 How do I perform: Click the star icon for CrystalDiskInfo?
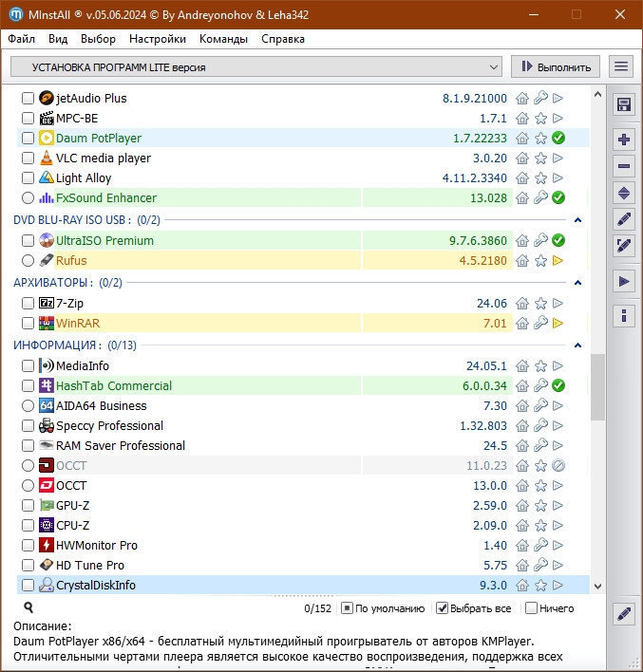[x=540, y=586]
